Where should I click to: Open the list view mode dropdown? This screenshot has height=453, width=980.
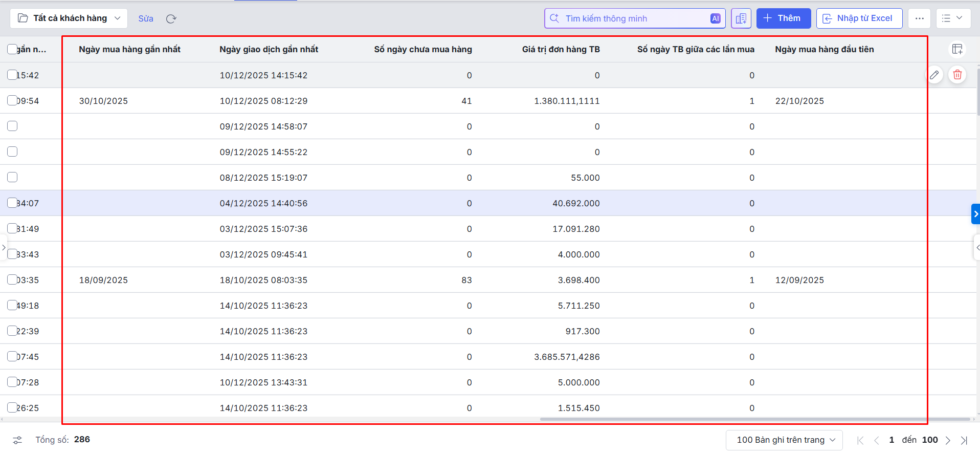[x=952, y=18]
